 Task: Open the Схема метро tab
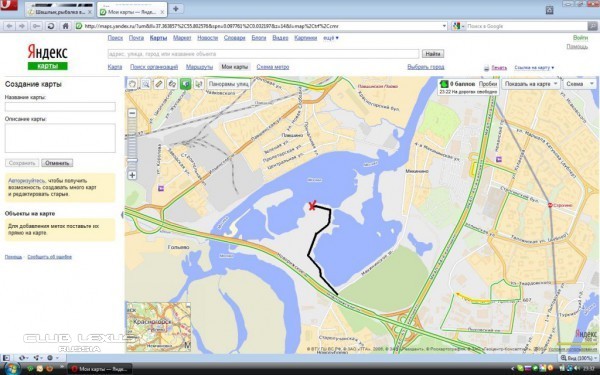273,67
